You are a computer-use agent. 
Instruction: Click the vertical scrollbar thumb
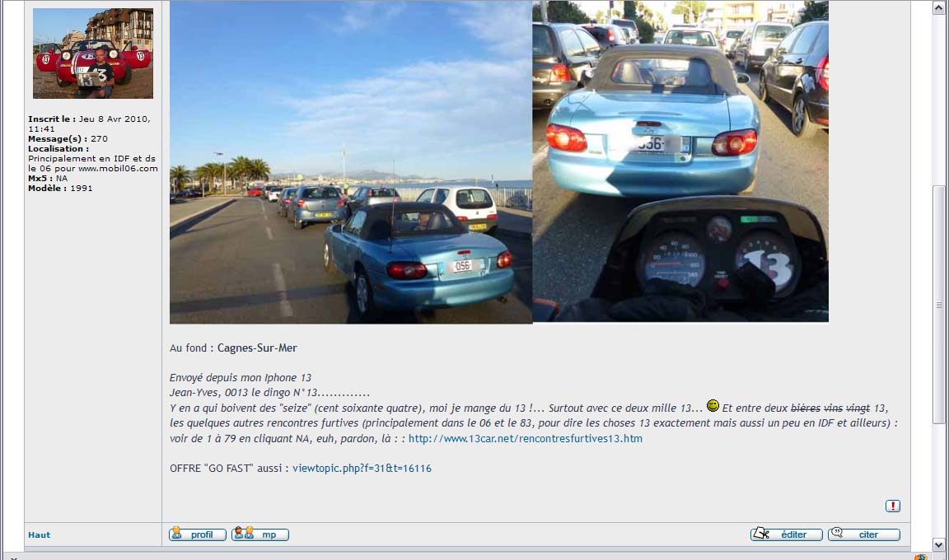[x=939, y=304]
